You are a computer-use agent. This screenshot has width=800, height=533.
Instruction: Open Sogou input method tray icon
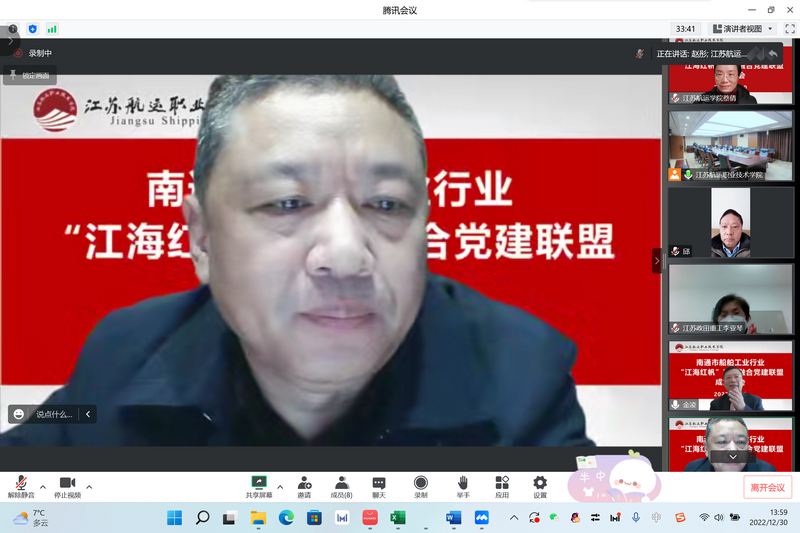tap(680, 518)
